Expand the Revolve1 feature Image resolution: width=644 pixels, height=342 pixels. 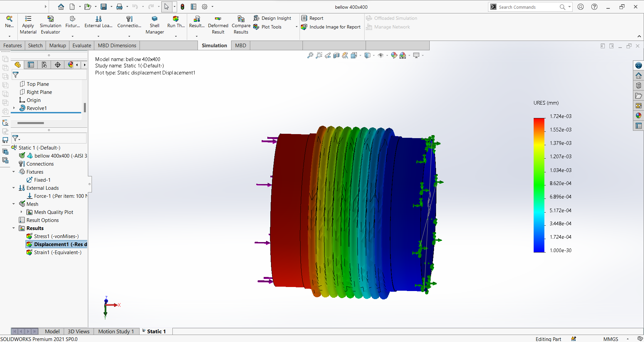click(x=14, y=108)
